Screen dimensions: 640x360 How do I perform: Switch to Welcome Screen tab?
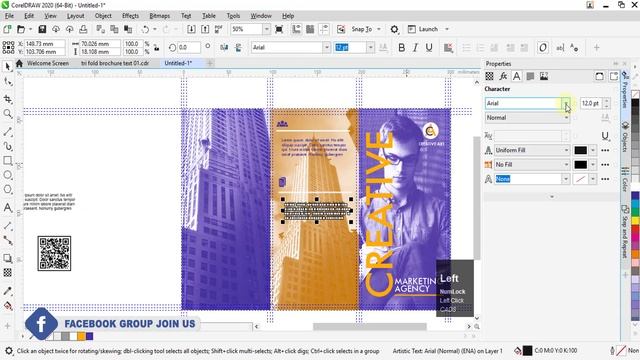point(47,63)
